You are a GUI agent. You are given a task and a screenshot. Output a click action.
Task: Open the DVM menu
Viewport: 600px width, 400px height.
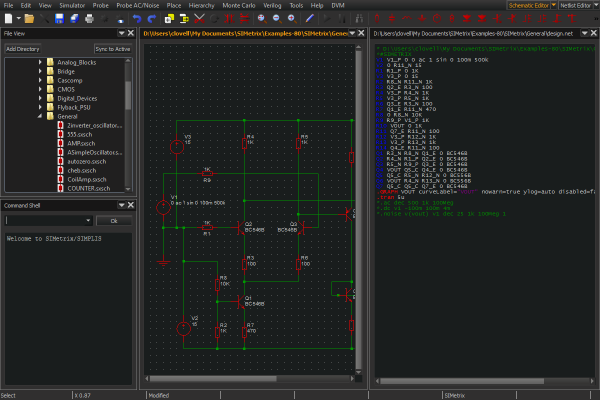click(338, 5)
